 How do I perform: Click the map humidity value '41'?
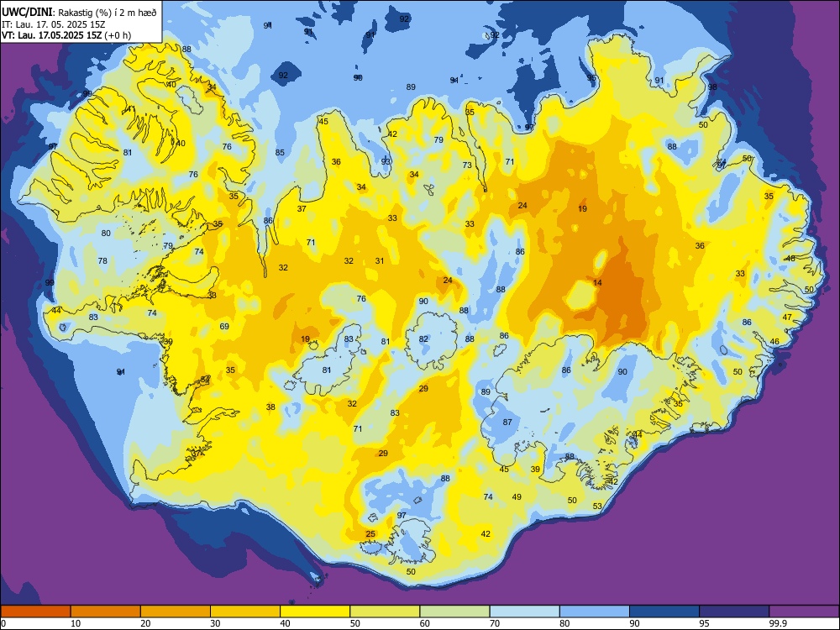[130, 109]
